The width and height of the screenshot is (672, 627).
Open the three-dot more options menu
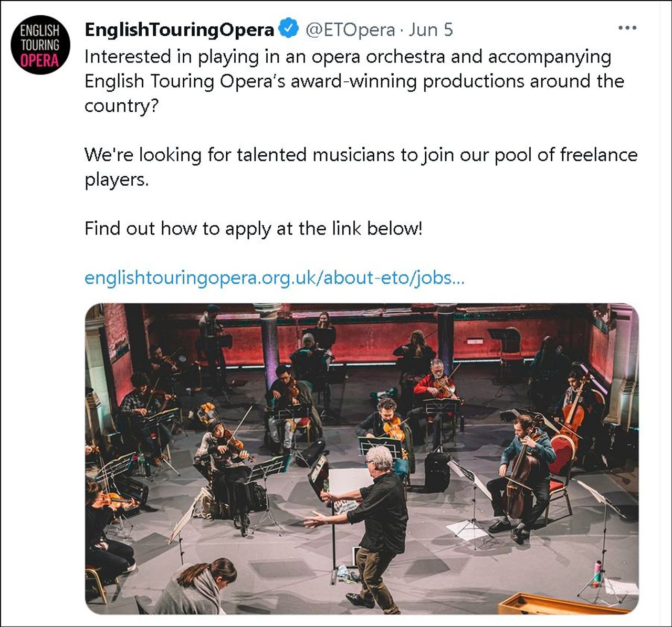[x=627, y=28]
